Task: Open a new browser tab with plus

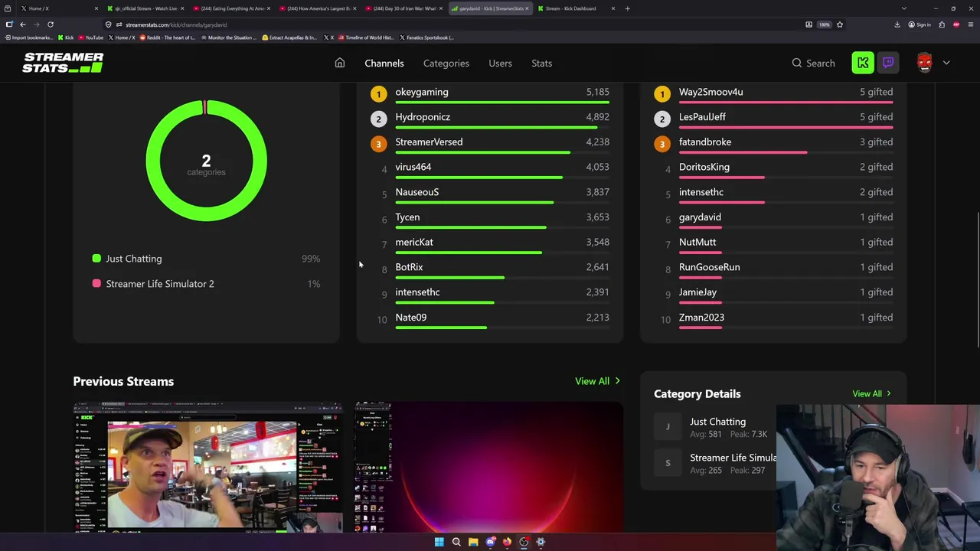Action: click(628, 8)
